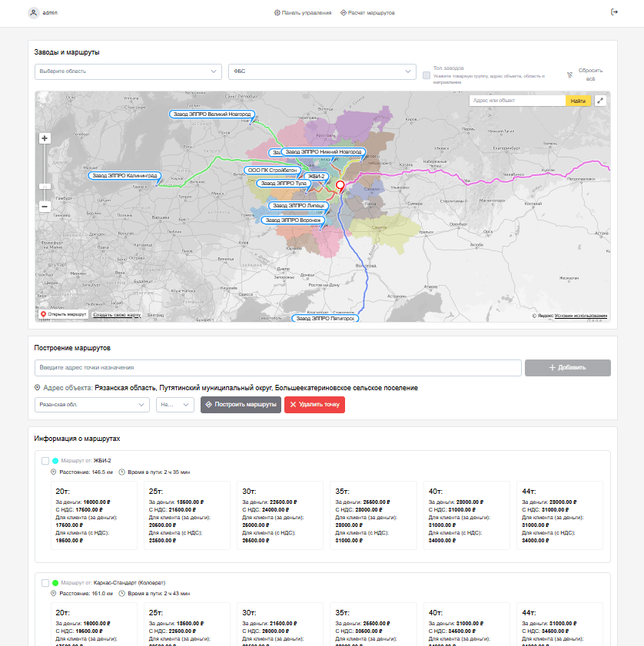The height and width of the screenshot is (646, 644).
Task: Open the На... direction dropdown
Action: (x=174, y=405)
